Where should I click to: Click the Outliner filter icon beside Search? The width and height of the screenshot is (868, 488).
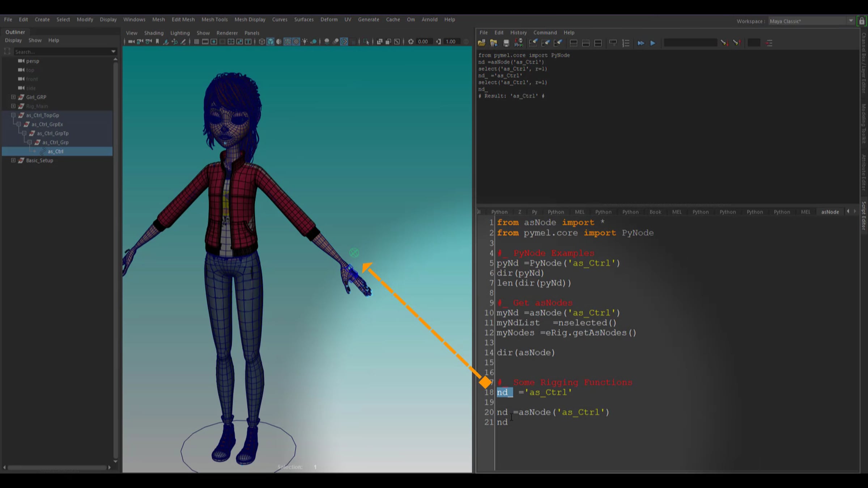[x=7, y=52]
